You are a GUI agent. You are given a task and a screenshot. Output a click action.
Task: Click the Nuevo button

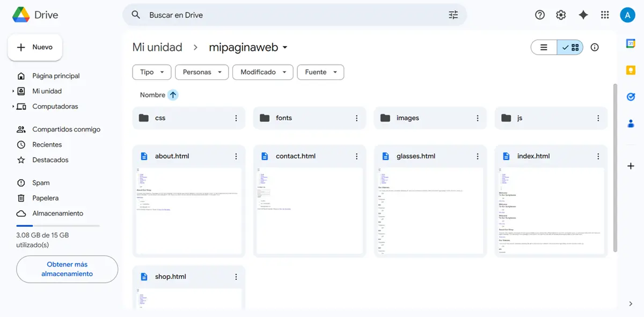tap(35, 47)
